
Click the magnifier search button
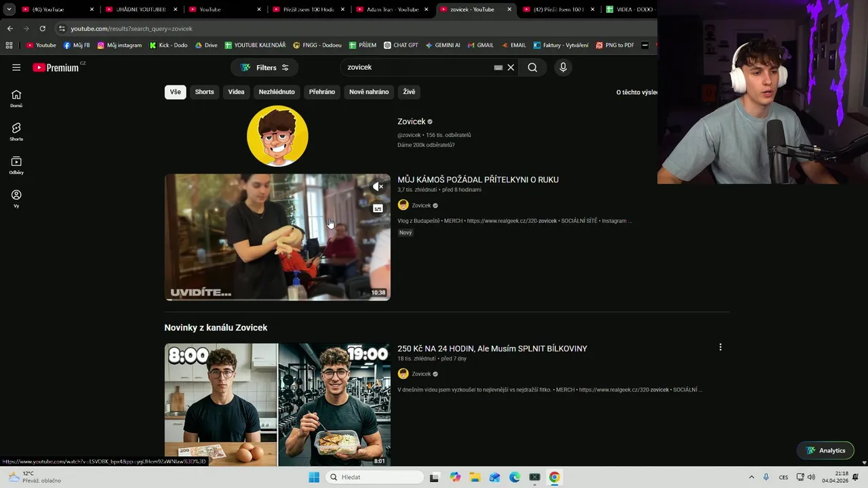[x=532, y=67]
